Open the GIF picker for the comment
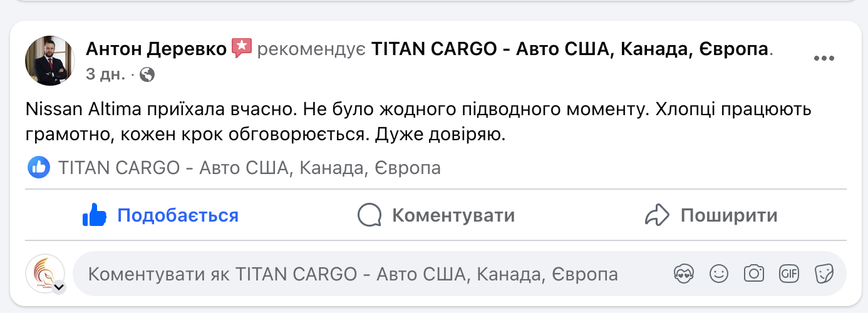The width and height of the screenshot is (868, 313). 788,274
